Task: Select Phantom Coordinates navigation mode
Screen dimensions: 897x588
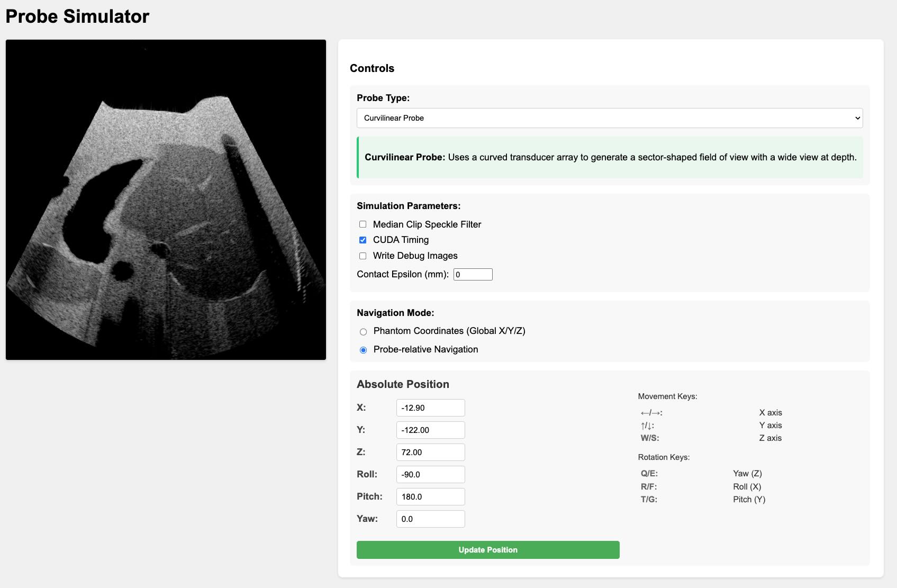Action: click(363, 331)
